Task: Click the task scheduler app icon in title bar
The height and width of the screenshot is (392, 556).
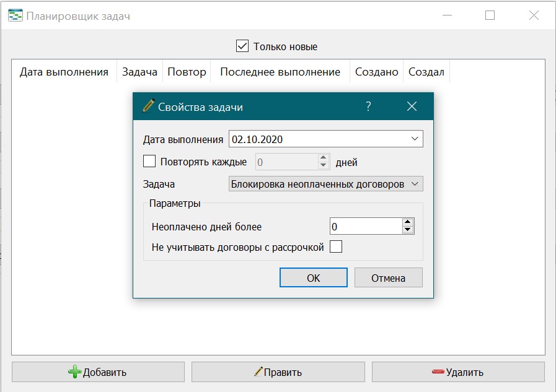Action: pos(15,15)
